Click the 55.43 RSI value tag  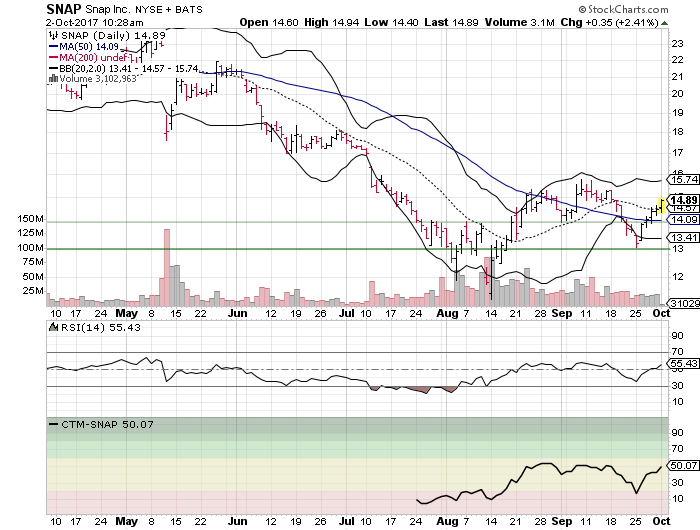click(x=683, y=363)
